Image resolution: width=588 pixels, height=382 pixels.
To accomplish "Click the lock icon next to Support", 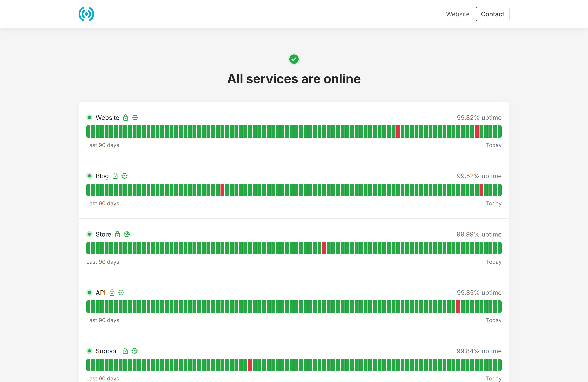I will [125, 351].
